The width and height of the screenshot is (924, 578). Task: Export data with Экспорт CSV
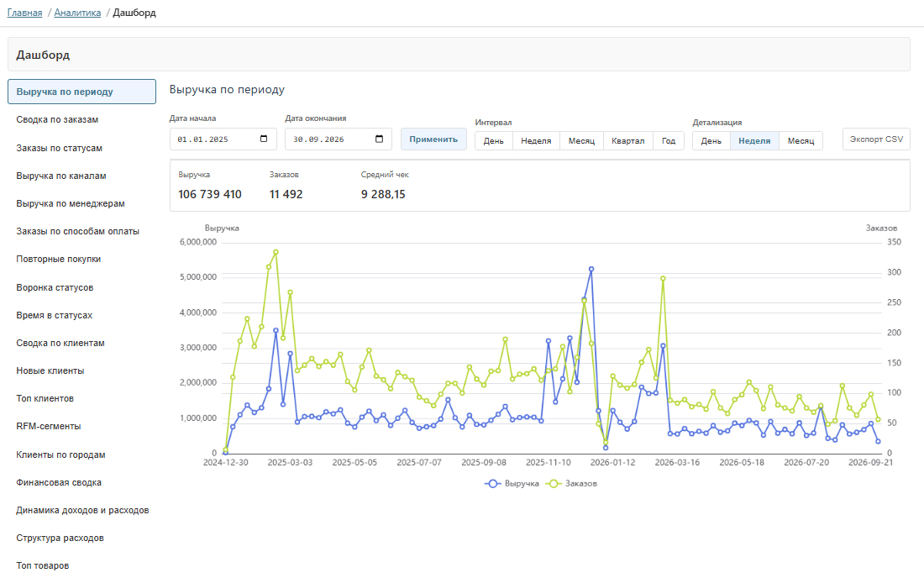(876, 139)
